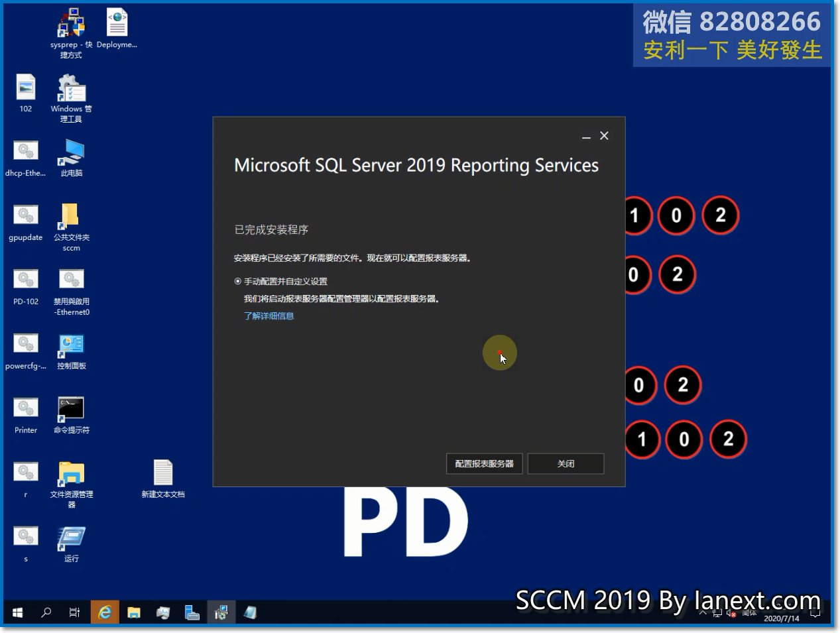Close the Reporting Services setup with X

[604, 136]
